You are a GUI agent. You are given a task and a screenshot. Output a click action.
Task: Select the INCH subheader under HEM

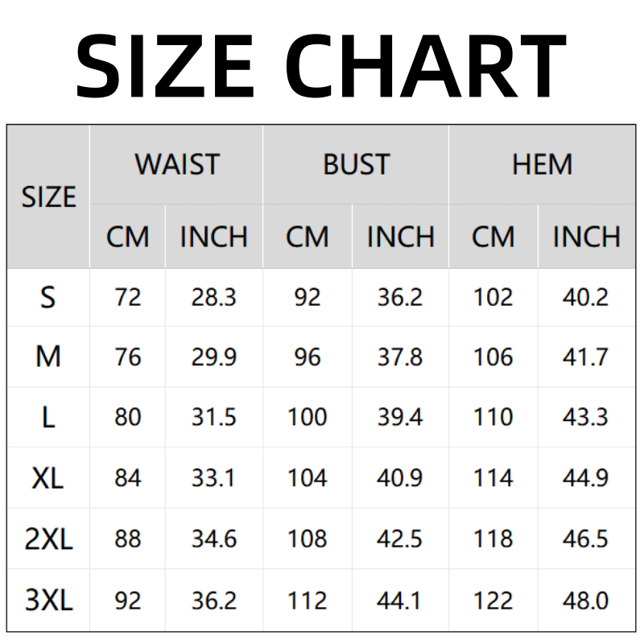(x=586, y=237)
